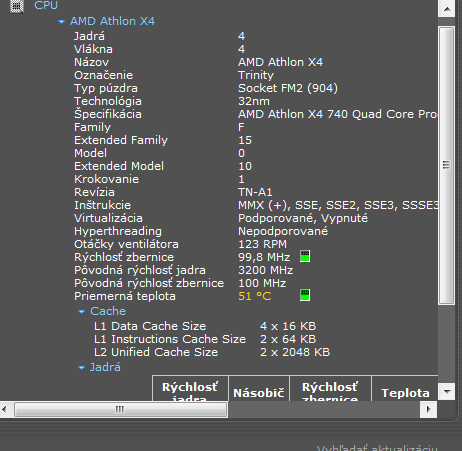Image resolution: width=462 pixels, height=451 pixels.
Task: Click the vertical scrollbar thumb
Action: (x=447, y=165)
